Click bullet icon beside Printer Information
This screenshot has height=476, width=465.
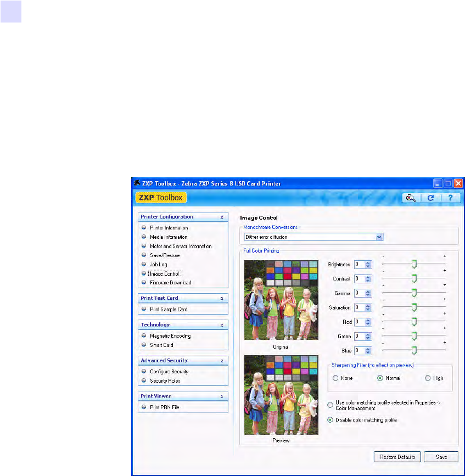point(144,227)
